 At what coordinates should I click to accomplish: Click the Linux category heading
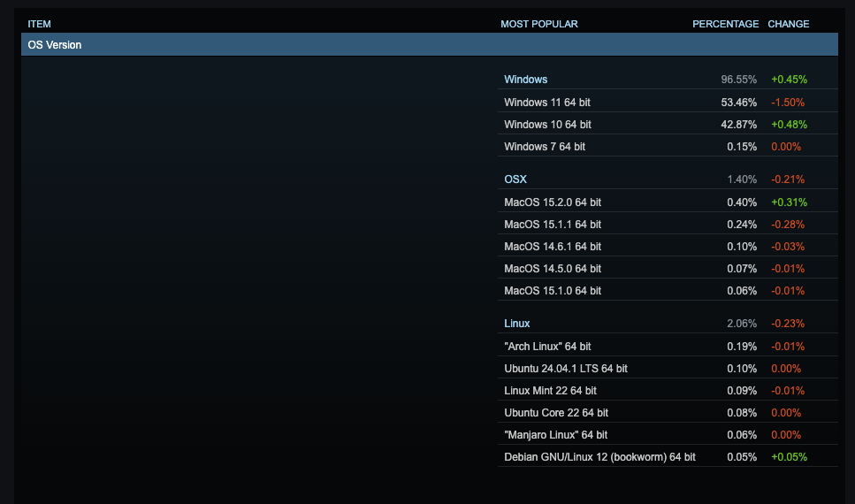pyautogui.click(x=517, y=324)
